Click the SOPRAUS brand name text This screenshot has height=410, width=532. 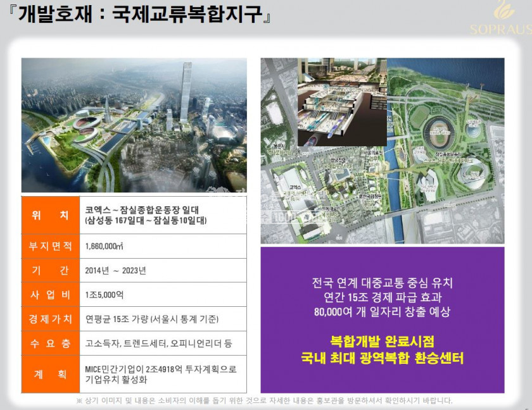500,30
